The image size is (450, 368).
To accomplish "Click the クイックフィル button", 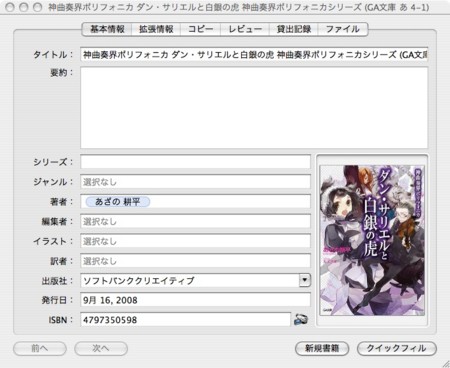I will [397, 348].
